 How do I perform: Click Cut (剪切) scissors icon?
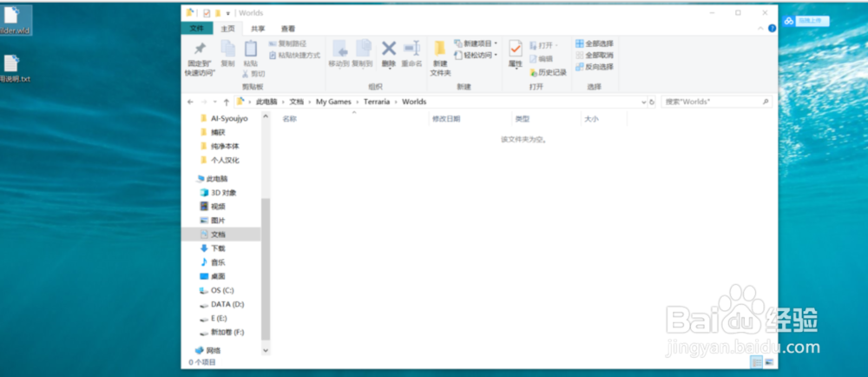coord(253,74)
